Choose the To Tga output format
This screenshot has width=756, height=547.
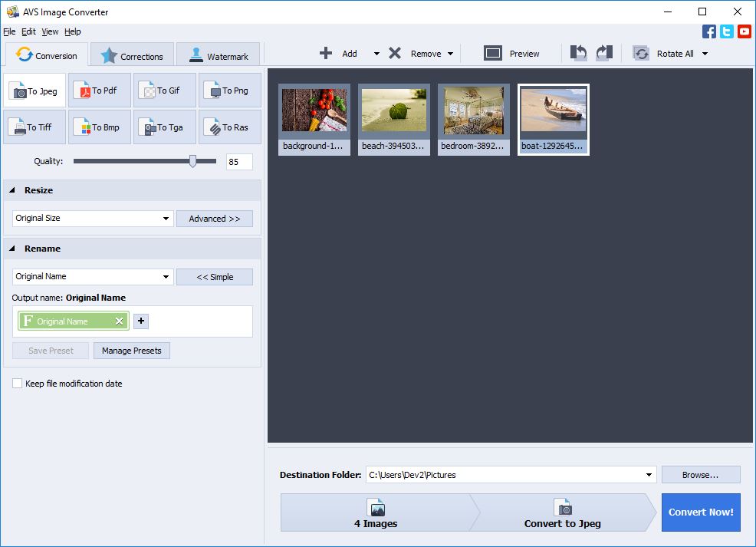tap(164, 127)
